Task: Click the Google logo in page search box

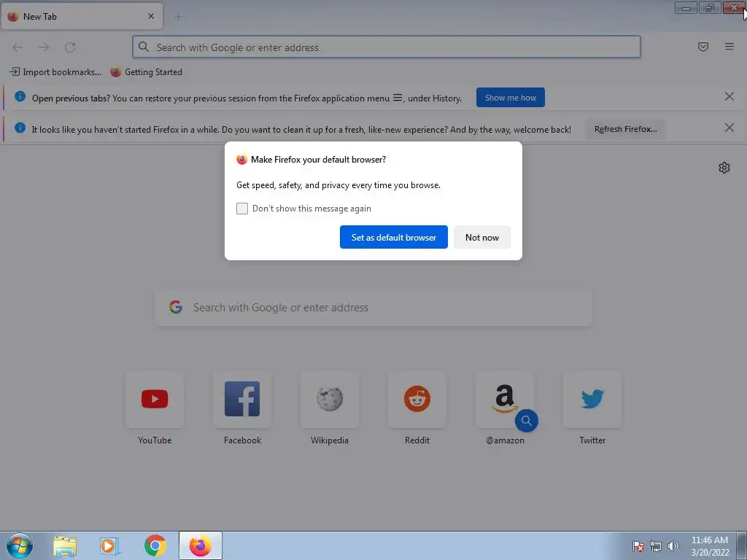Action: (176, 307)
